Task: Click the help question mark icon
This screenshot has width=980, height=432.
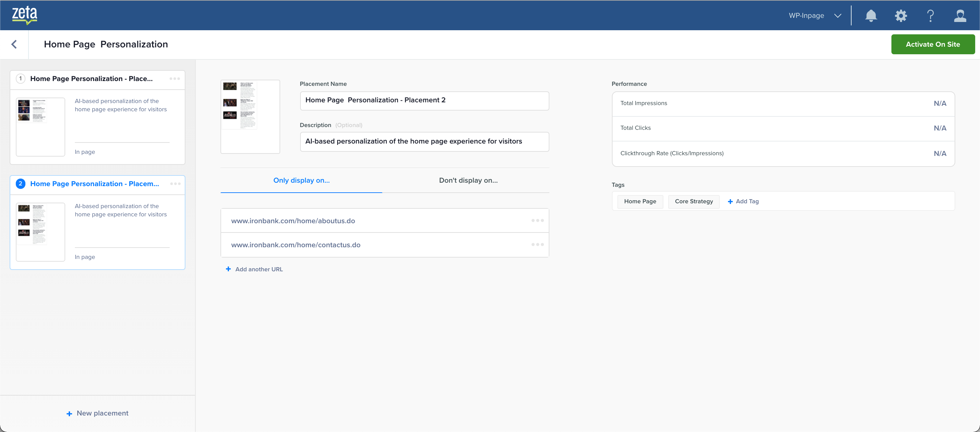Action: pyautogui.click(x=930, y=15)
